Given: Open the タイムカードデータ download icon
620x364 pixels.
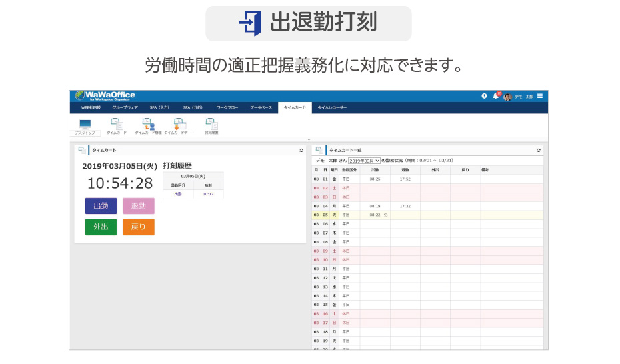Looking at the screenshot, I should click(x=179, y=125).
